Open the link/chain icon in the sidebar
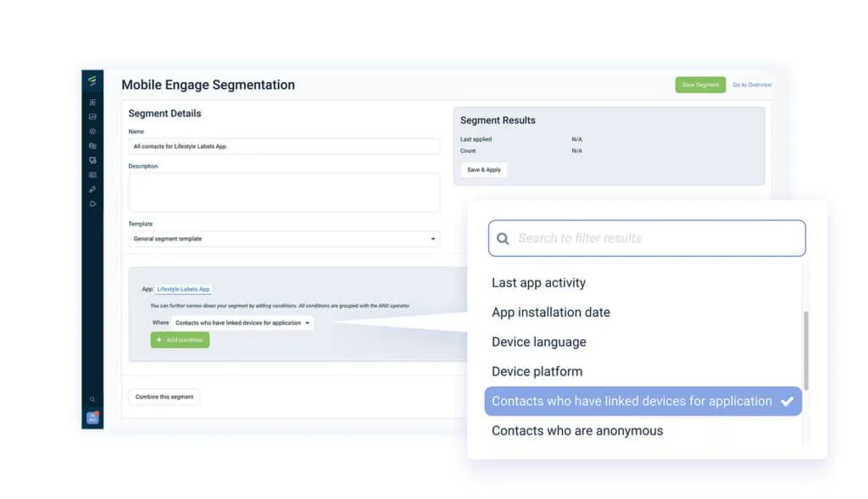The image size is (868, 499). tap(92, 189)
